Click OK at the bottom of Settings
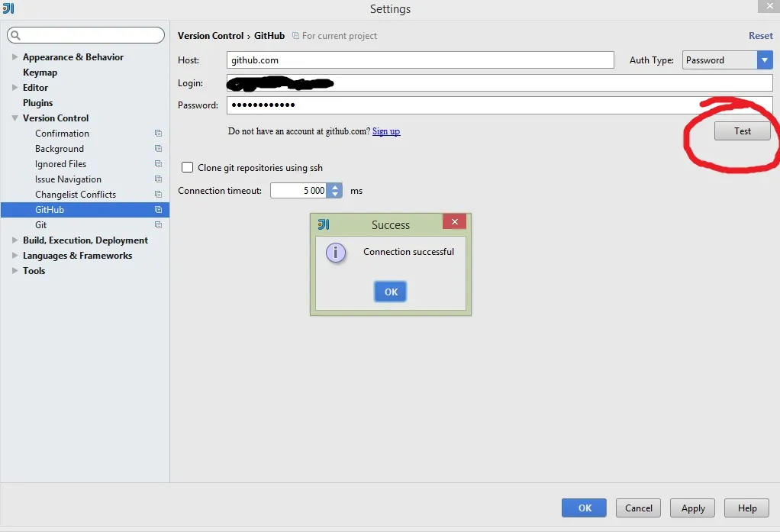 pos(584,508)
